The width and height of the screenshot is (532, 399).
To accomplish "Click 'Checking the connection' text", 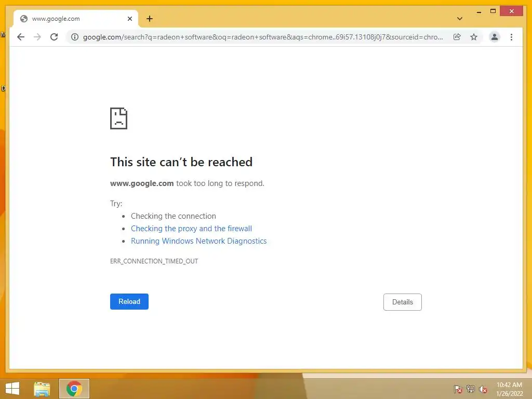I will coord(174,216).
